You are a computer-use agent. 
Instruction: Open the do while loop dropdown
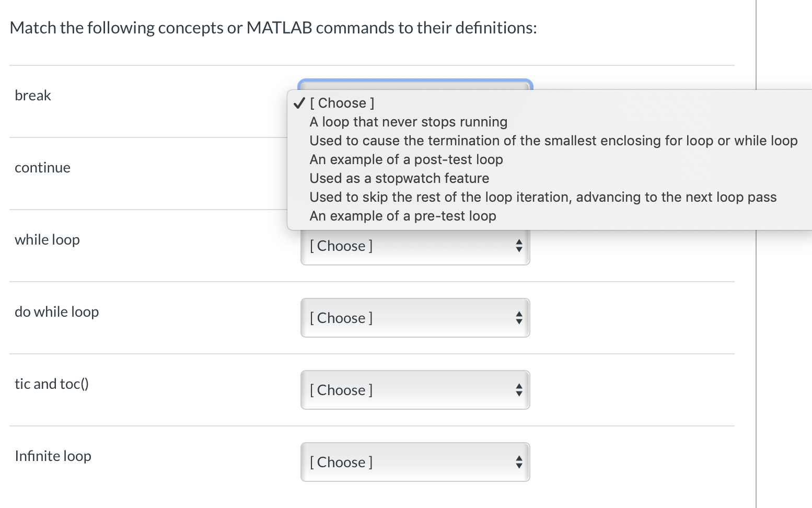(x=415, y=318)
